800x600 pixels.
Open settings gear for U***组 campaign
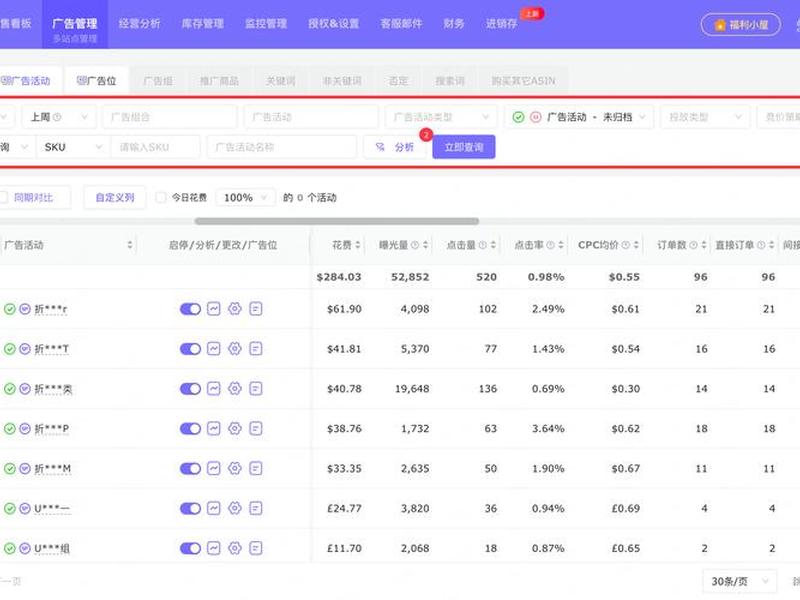click(235, 548)
